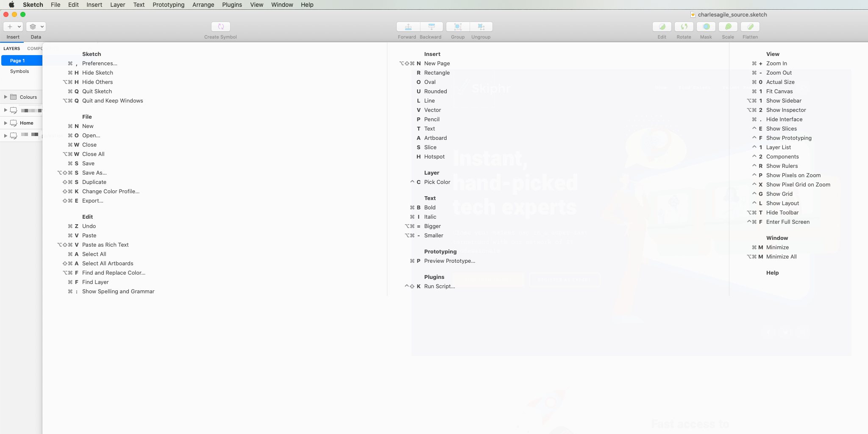Viewport: 868px width, 434px height.
Task: Group layers using the Group icon
Action: click(x=457, y=26)
